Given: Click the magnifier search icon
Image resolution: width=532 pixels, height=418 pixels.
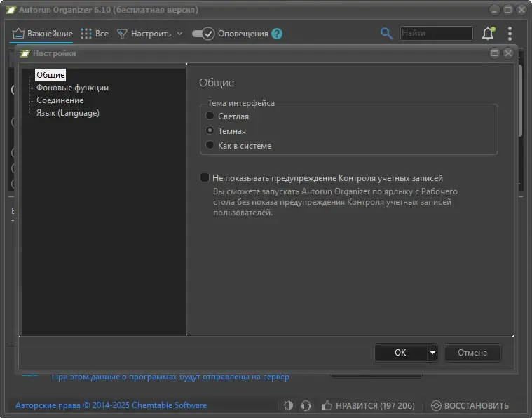Looking at the screenshot, I should [x=386, y=33].
